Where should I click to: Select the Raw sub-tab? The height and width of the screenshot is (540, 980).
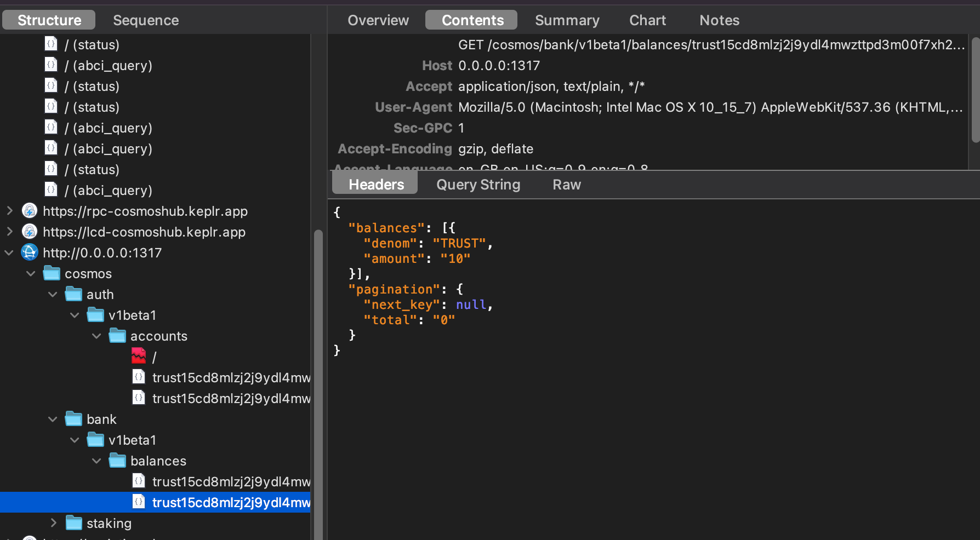point(566,185)
